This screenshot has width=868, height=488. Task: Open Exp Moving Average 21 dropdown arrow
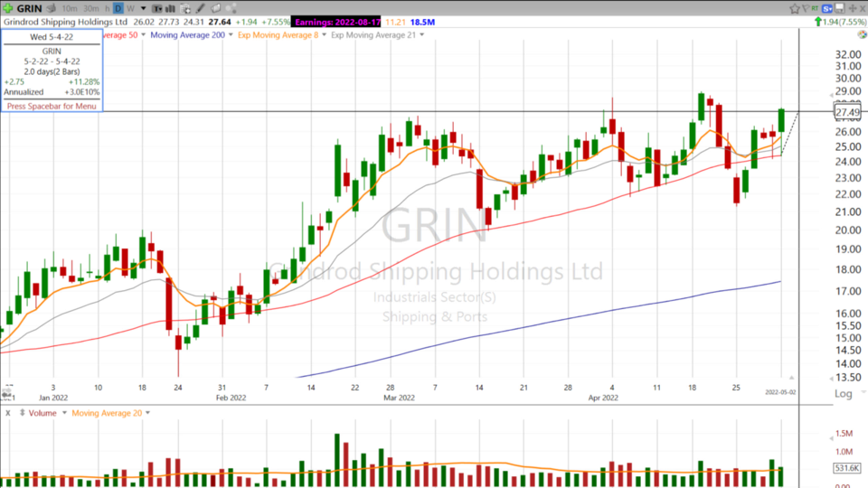click(x=422, y=35)
